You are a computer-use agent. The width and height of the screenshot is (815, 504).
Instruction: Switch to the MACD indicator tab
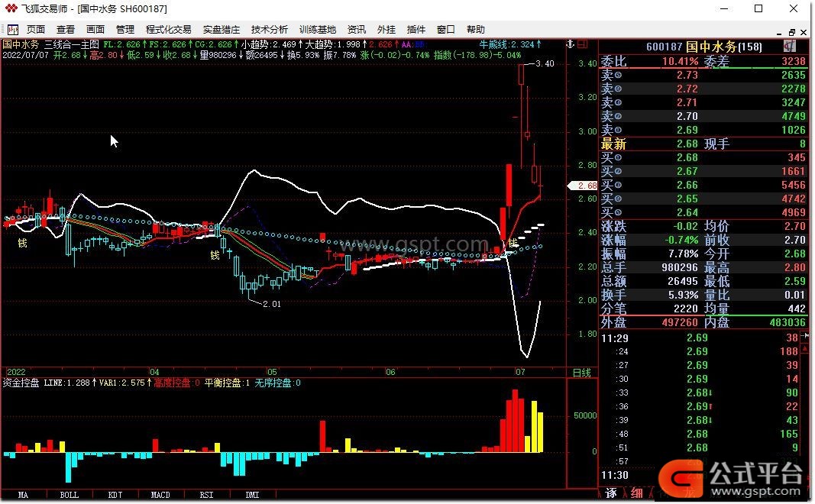[x=160, y=495]
